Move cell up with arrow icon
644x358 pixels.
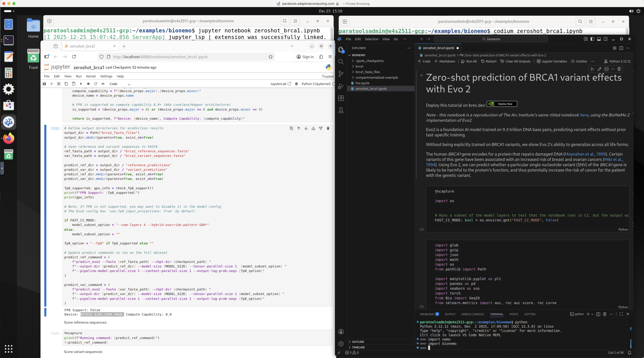(x=298, y=128)
